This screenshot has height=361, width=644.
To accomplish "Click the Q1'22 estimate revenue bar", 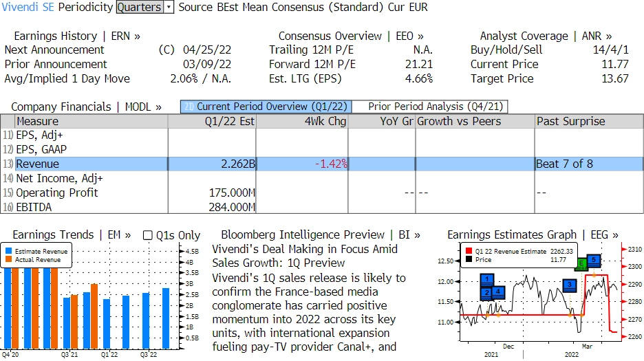I will [107, 324].
